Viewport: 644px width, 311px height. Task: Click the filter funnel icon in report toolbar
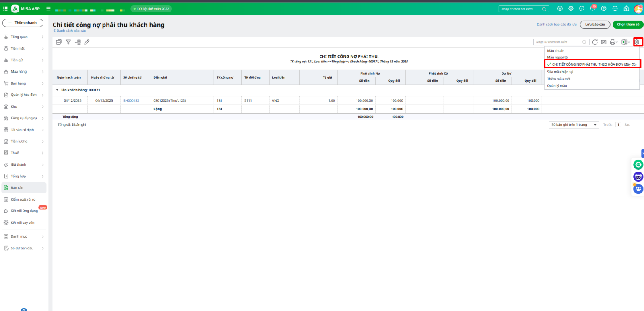[x=68, y=42]
